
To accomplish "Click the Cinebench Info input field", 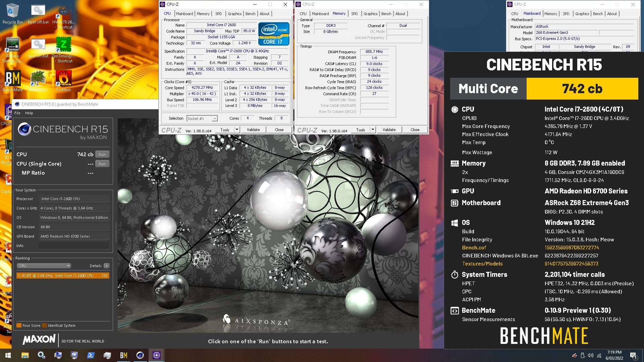I will 74,246.
